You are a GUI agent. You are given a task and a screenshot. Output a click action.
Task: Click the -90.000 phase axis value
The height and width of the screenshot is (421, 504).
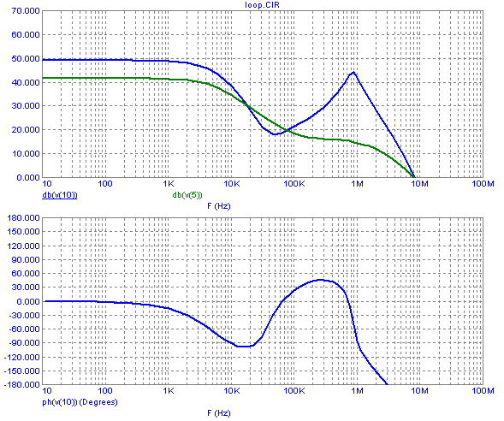point(23,343)
